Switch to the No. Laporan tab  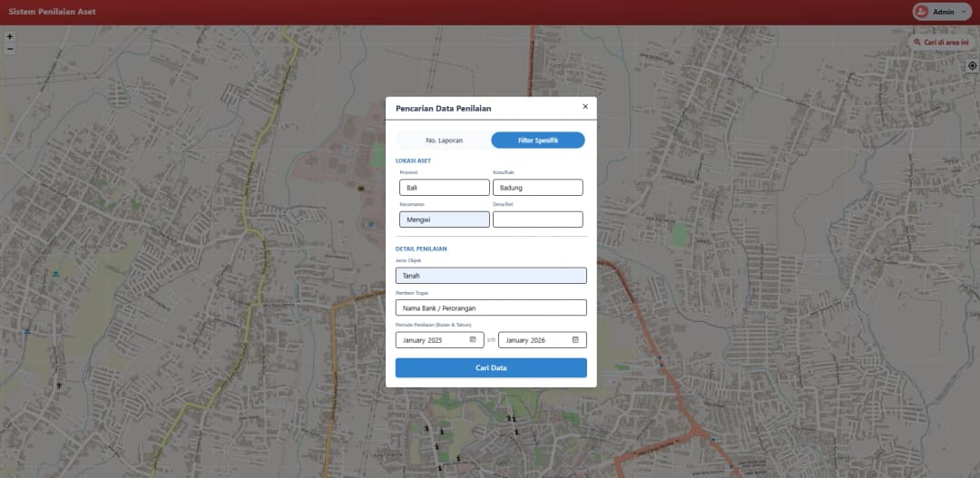(x=445, y=141)
